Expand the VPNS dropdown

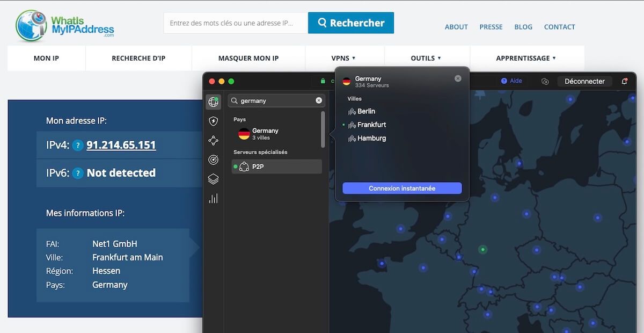click(x=344, y=58)
